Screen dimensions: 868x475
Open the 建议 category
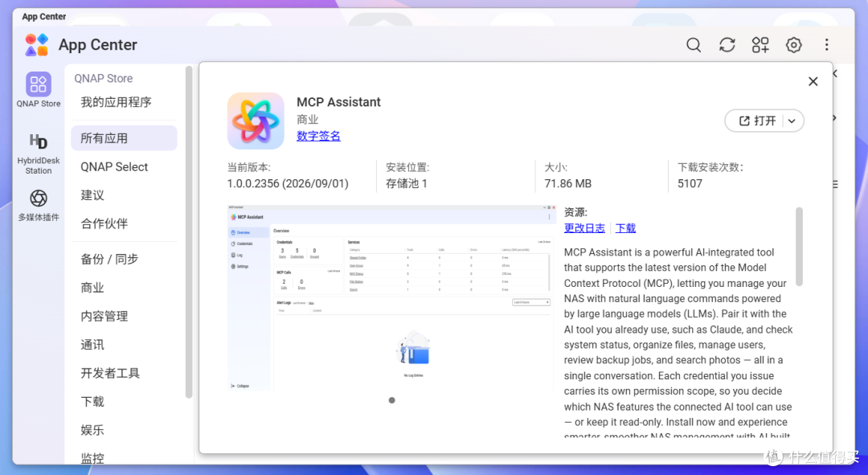tap(92, 195)
